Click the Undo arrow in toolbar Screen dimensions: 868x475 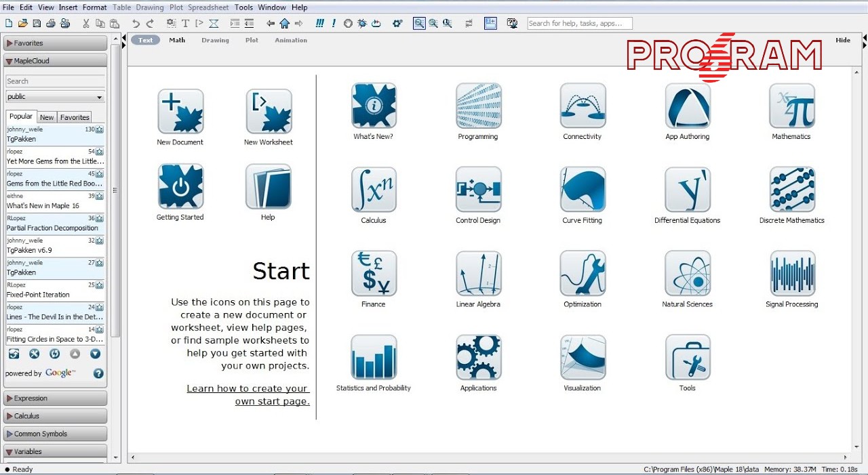(x=136, y=23)
